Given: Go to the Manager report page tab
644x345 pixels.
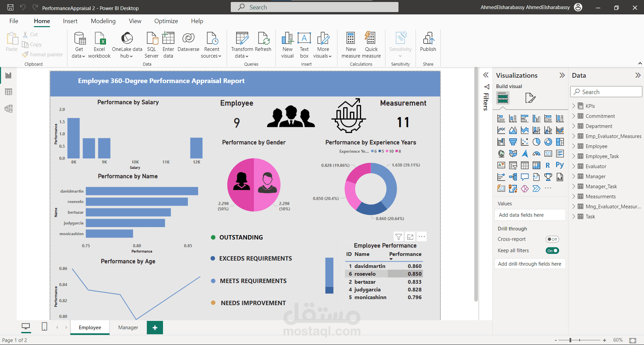Looking at the screenshot, I should pyautogui.click(x=128, y=328).
